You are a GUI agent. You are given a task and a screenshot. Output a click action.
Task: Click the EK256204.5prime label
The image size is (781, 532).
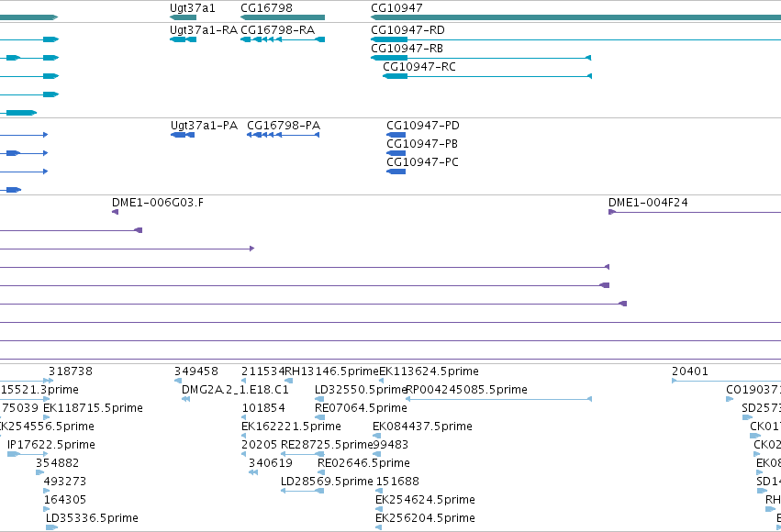[425, 518]
